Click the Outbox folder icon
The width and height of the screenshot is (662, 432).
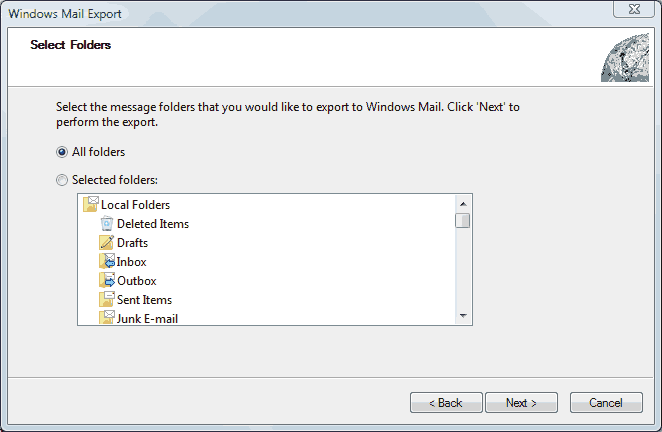[x=107, y=280]
